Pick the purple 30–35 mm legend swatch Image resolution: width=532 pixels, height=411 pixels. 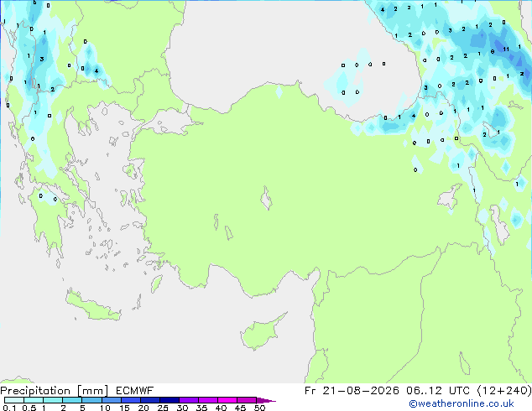tap(189, 400)
